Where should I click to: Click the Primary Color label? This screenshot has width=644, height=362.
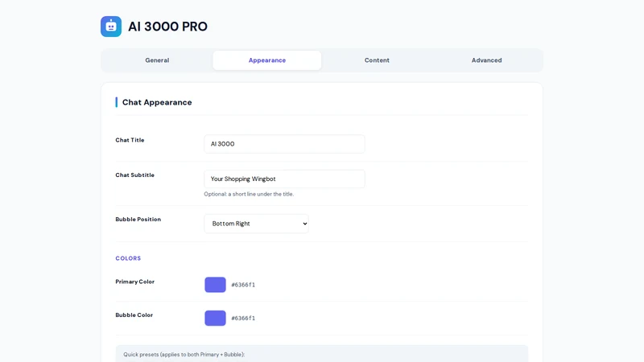tap(134, 282)
